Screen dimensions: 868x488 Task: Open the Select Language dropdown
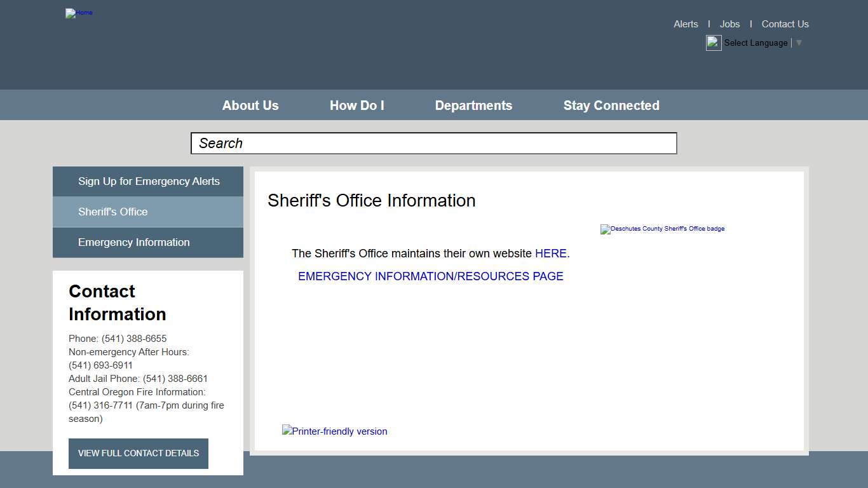click(x=756, y=43)
